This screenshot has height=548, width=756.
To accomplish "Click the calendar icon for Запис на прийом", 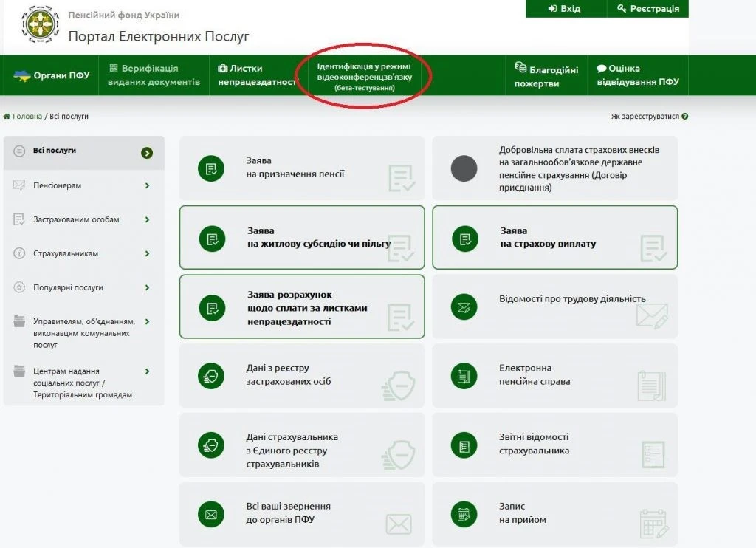I will 464,513.
